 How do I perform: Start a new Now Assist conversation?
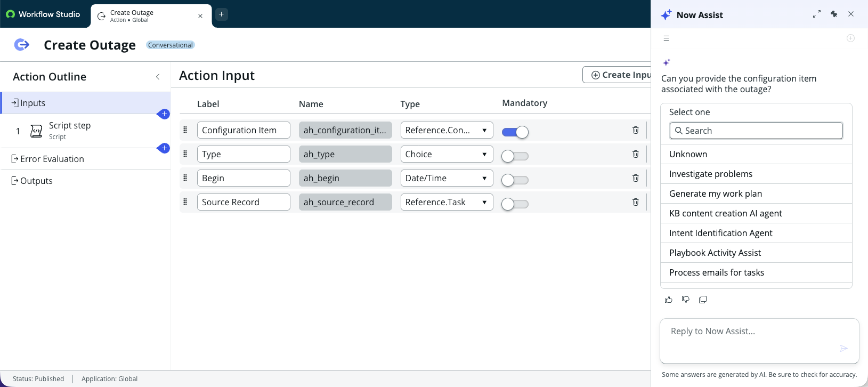(x=851, y=38)
